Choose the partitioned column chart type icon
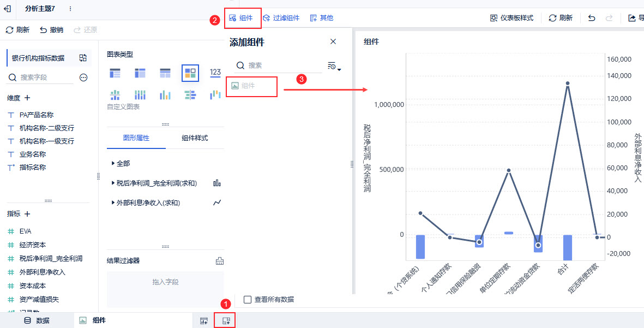This screenshot has width=644, height=328. pyautogui.click(x=115, y=95)
